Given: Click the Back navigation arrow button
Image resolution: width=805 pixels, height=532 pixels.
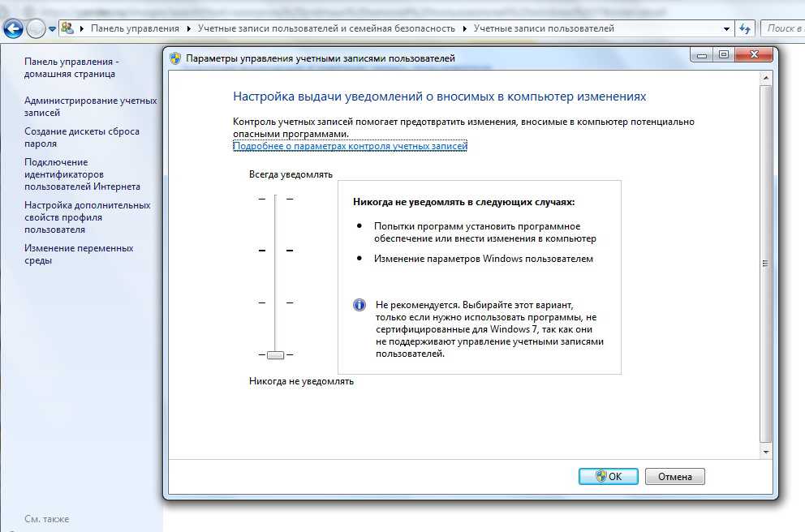Looking at the screenshot, I should point(13,28).
